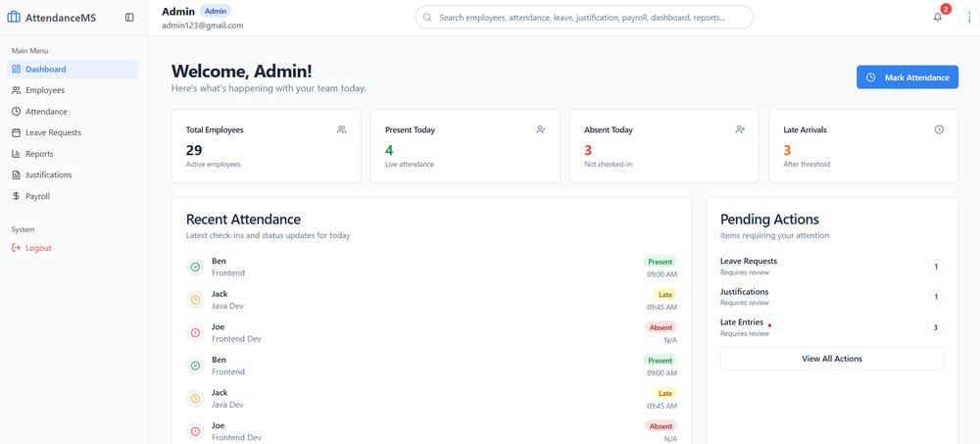980x444 pixels.
Task: Click the Welcome, Admin! heading
Action: click(x=241, y=72)
